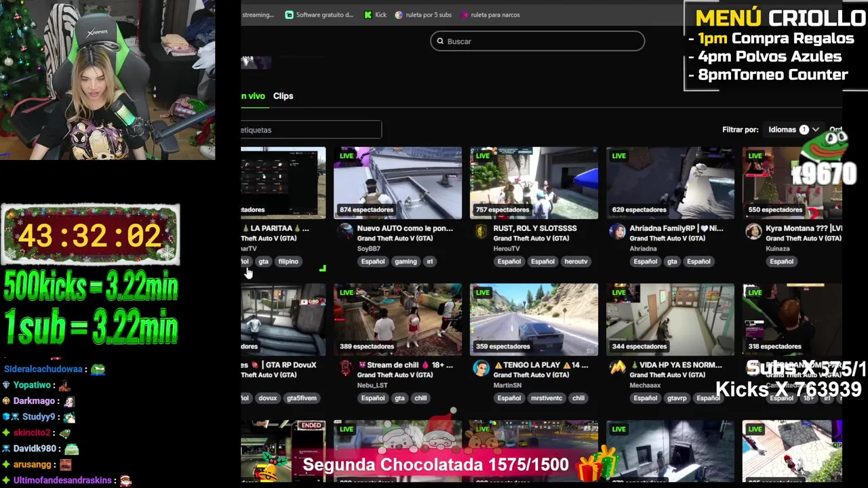Open the HerouTV channel name
This screenshot has width=868, height=488.
point(507,249)
